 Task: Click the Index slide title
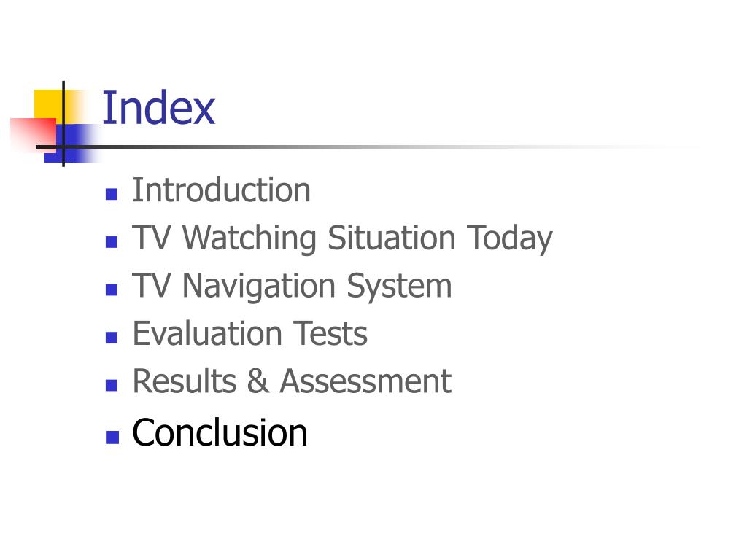point(158,108)
